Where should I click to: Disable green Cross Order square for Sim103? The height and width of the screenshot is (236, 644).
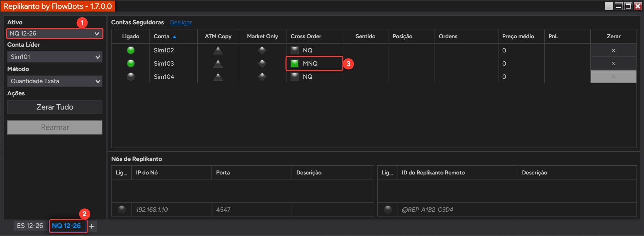(x=295, y=64)
